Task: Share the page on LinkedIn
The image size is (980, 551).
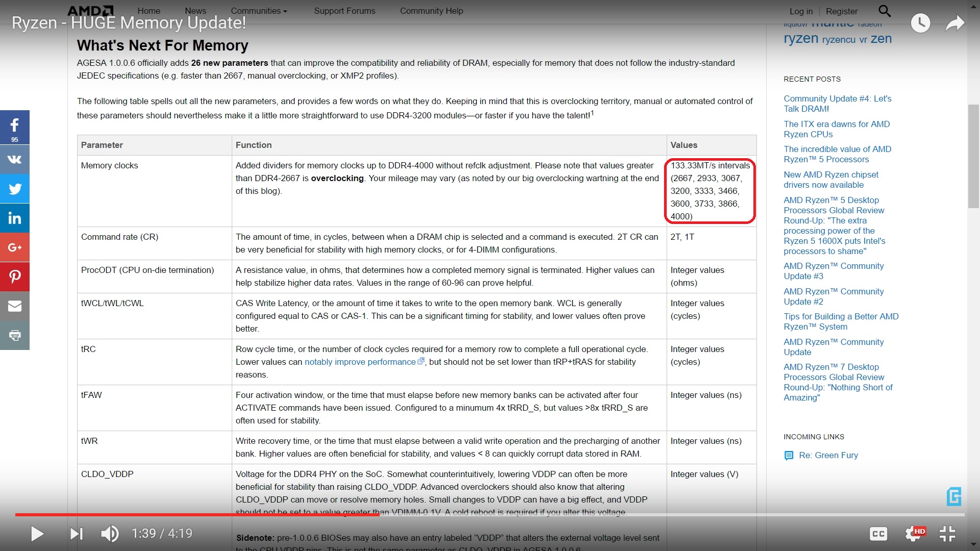Action: click(x=15, y=218)
